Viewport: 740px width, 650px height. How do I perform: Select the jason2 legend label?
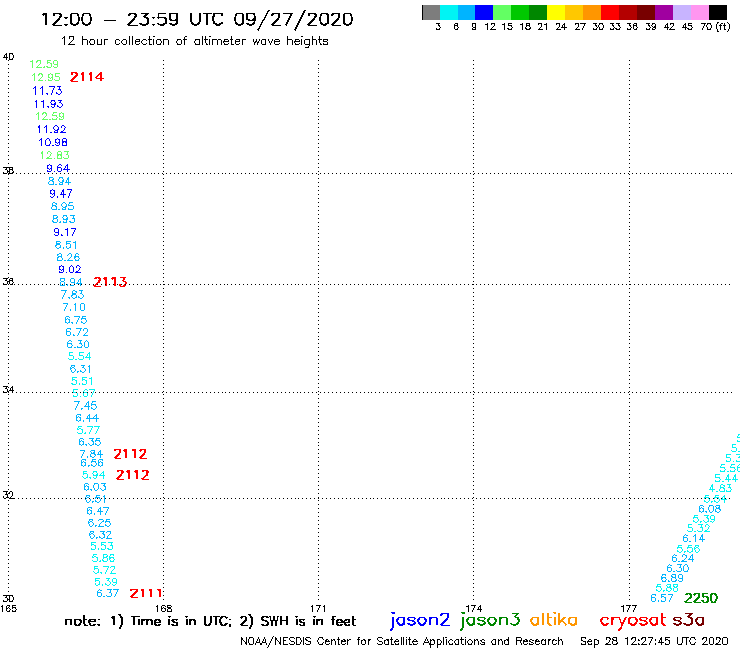pos(420,620)
